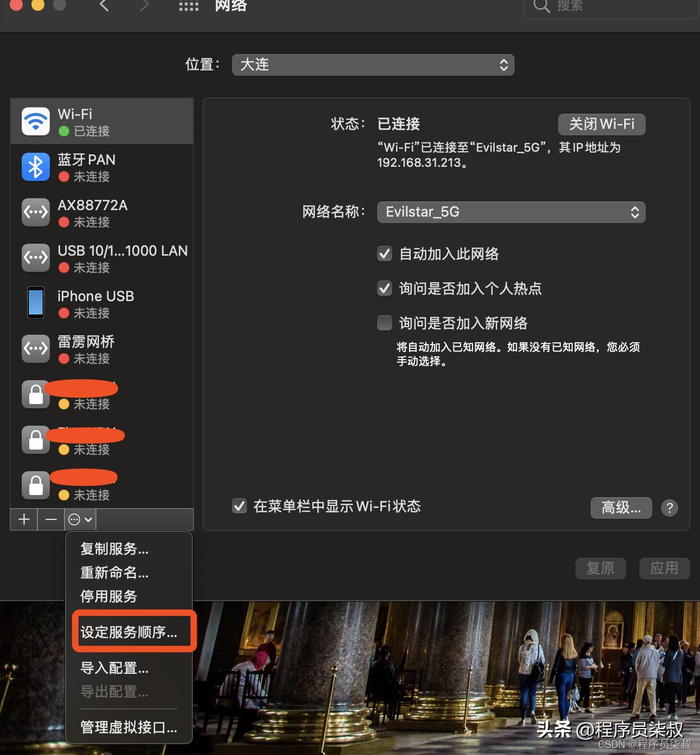Open the 网络名称 dropdown for Evilstar_5G
This screenshot has width=700, height=755.
510,212
